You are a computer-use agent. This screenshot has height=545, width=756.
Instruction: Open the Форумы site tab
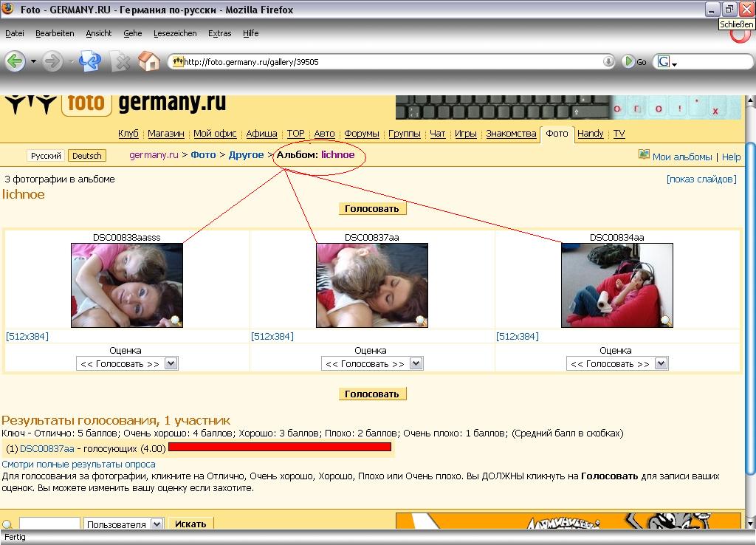[362, 134]
